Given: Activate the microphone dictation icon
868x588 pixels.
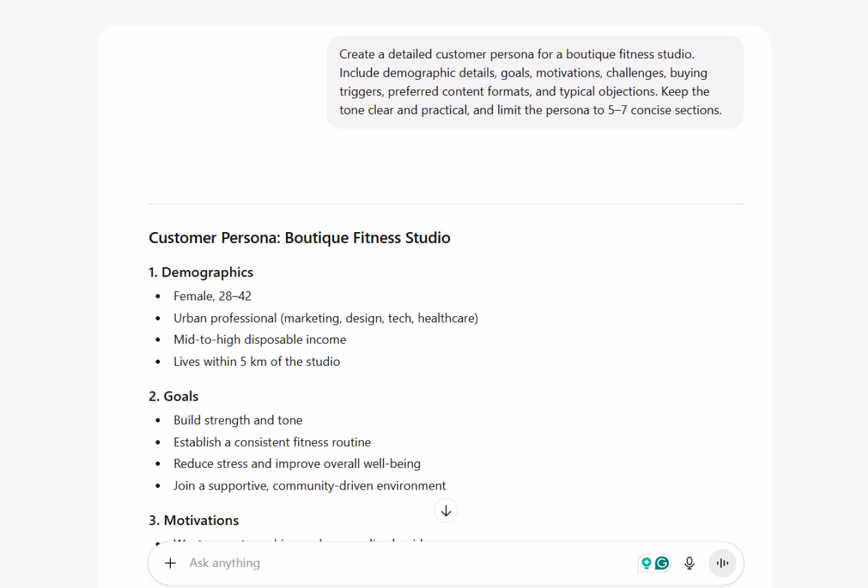Looking at the screenshot, I should 689,563.
